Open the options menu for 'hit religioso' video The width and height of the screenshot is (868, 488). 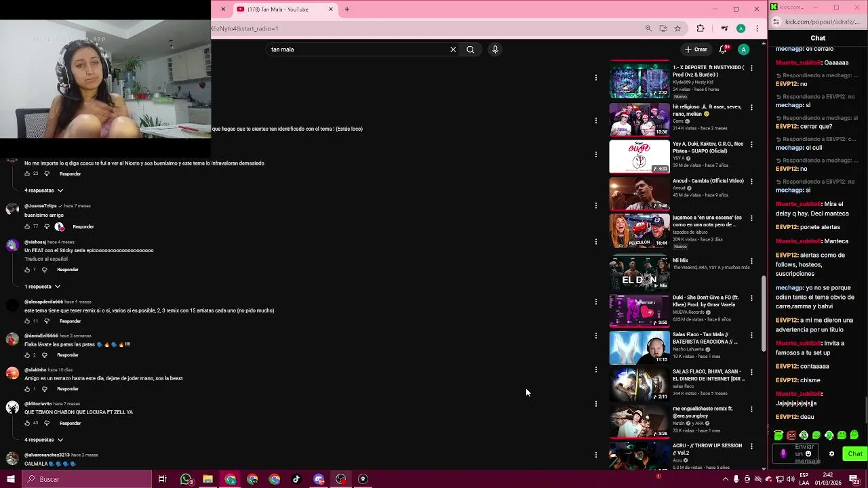coord(751,108)
